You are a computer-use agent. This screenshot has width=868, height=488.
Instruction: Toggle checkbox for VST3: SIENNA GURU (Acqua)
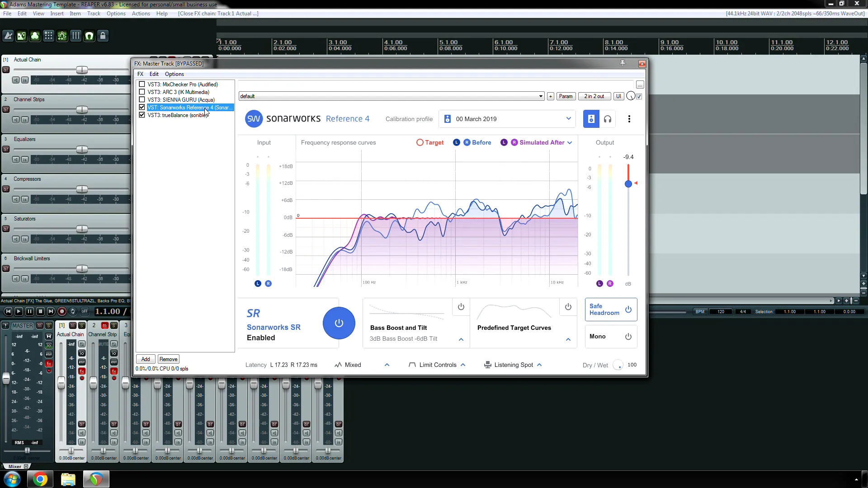tap(142, 99)
